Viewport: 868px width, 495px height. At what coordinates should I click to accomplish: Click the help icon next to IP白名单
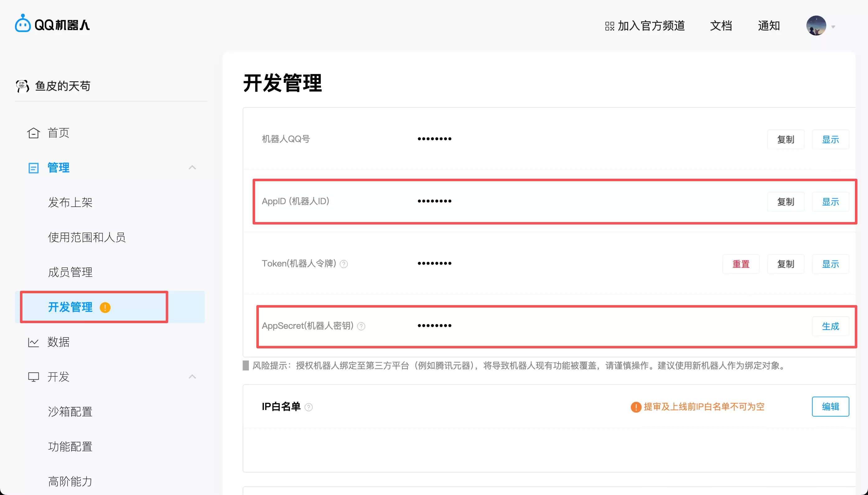coord(309,407)
